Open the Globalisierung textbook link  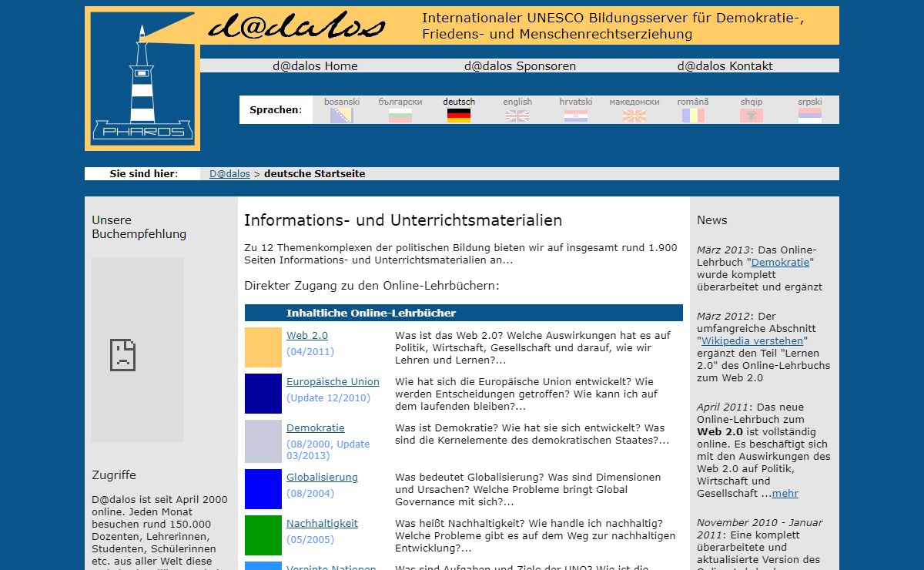click(x=322, y=478)
